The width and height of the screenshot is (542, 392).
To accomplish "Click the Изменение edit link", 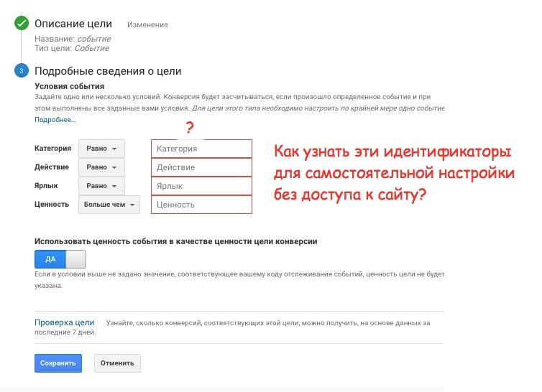I will [147, 25].
